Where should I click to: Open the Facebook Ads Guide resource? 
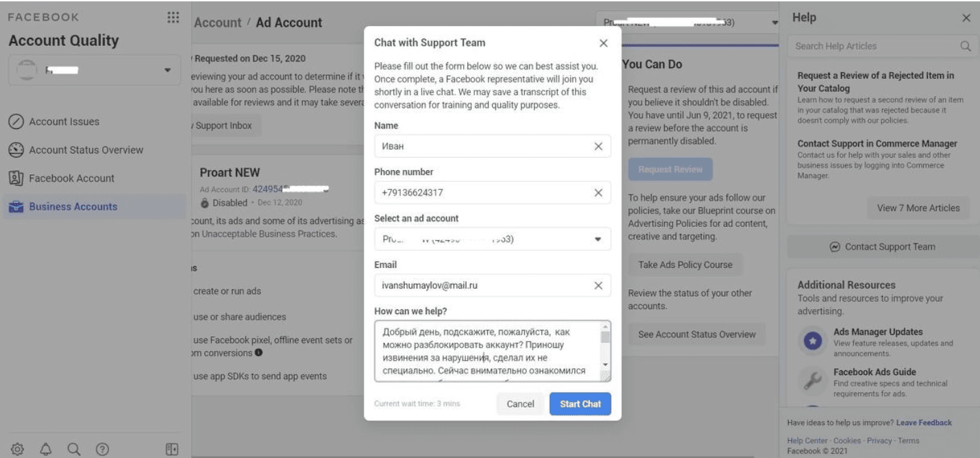873,372
